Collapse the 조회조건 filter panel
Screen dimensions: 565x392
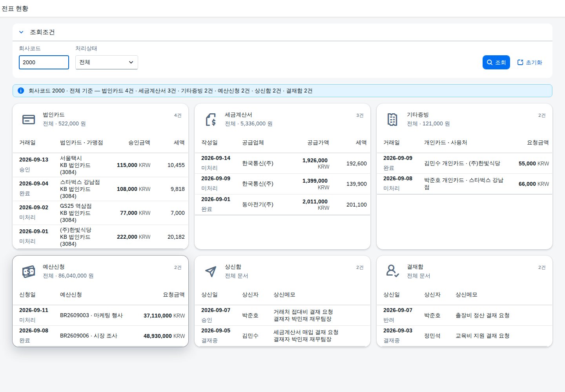[x=21, y=32]
